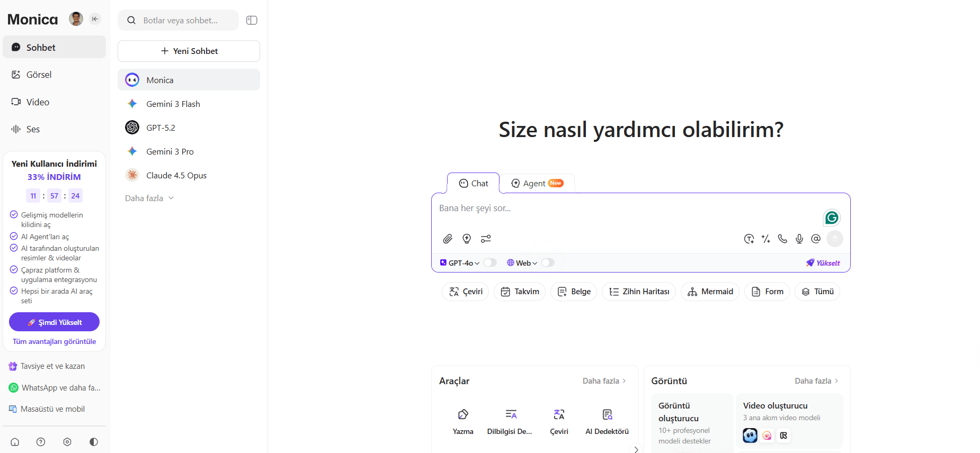
Task: Toggle the GPT-4o model switch
Action: tap(490, 262)
